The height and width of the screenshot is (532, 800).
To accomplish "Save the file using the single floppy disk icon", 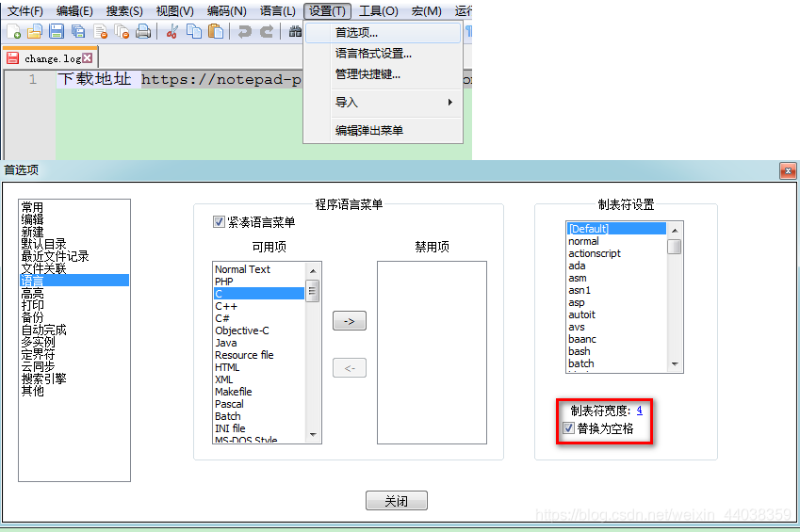I will click(x=57, y=32).
